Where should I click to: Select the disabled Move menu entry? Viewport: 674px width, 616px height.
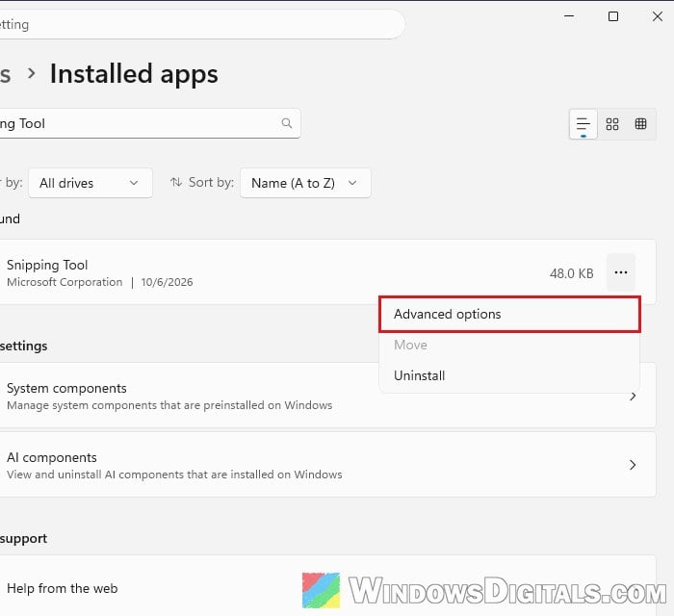tap(509, 345)
